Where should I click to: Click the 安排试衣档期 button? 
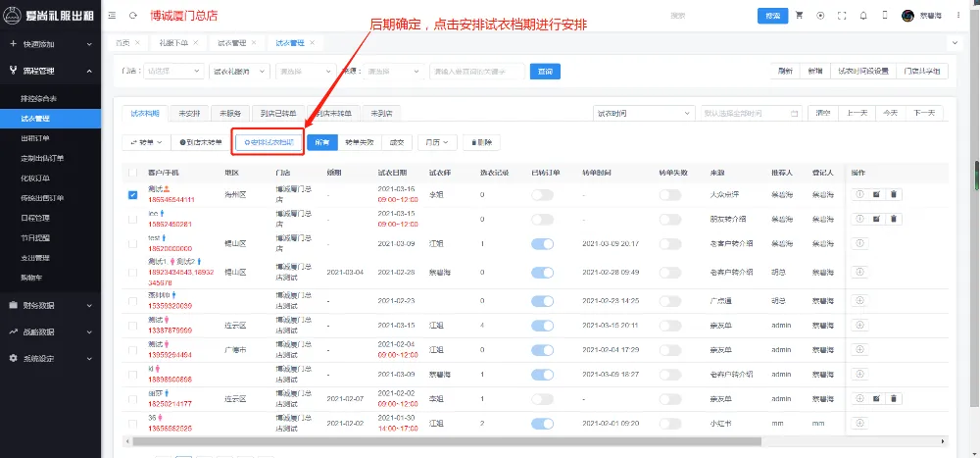(268, 142)
